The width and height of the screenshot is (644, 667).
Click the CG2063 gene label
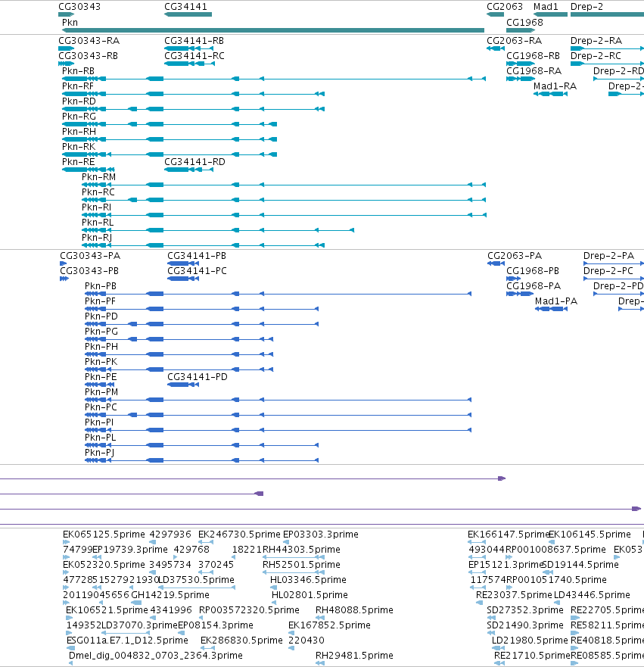click(505, 7)
